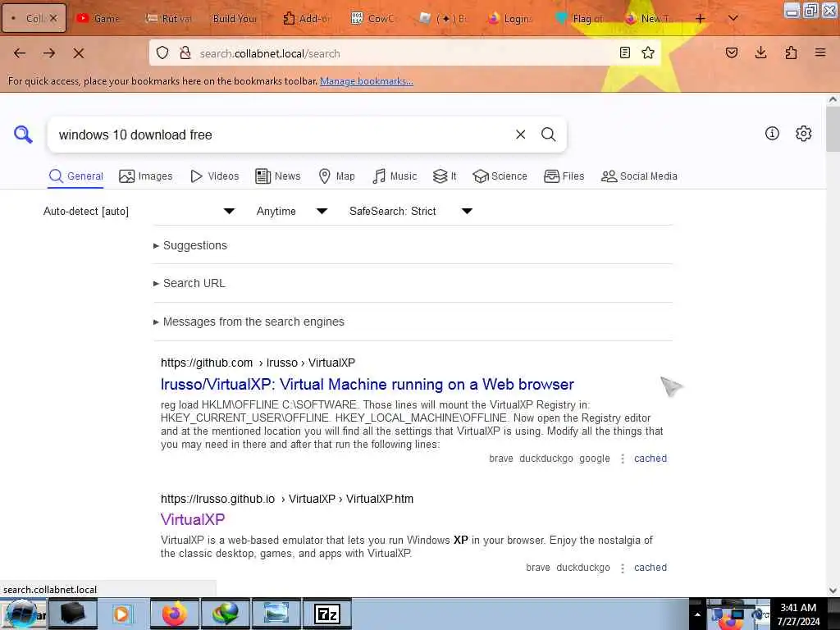This screenshot has width=840, height=630.
Task: Open Windows Start button
Action: pos(22,614)
